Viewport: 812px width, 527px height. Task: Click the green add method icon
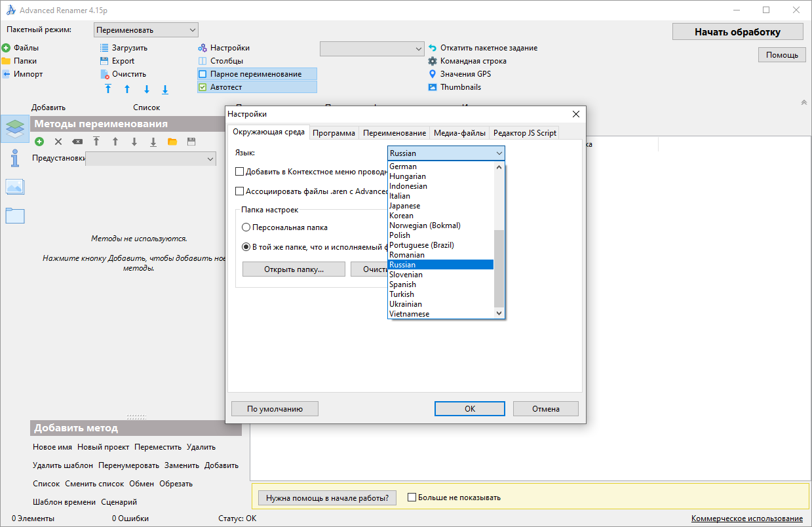(x=39, y=142)
